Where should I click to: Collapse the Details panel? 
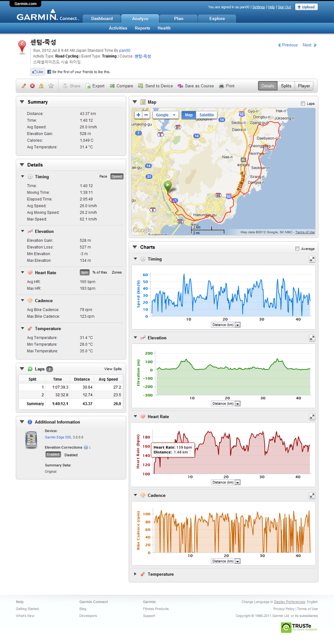(22, 165)
